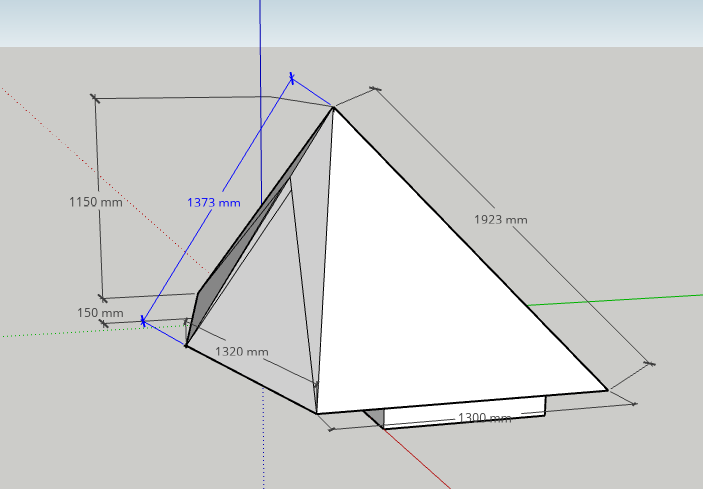Click the white box base under pyramid
Screen dimensions: 703x489
pyautogui.click(x=464, y=412)
